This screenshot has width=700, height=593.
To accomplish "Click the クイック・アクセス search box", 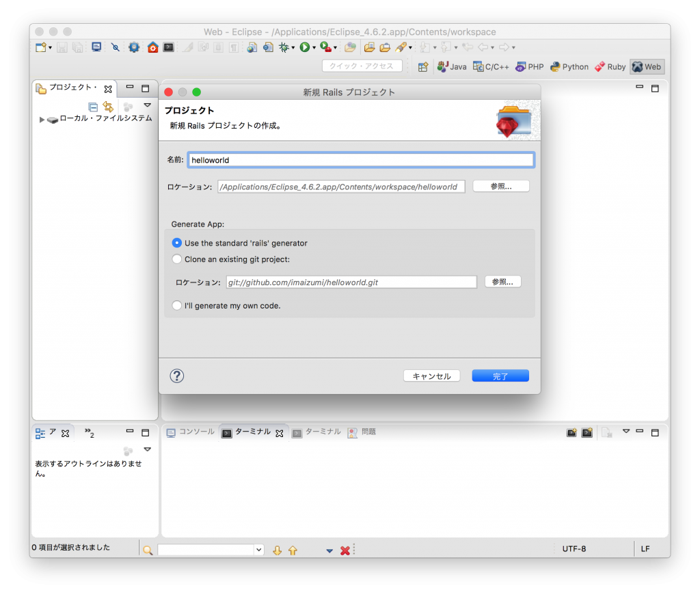I will (362, 66).
